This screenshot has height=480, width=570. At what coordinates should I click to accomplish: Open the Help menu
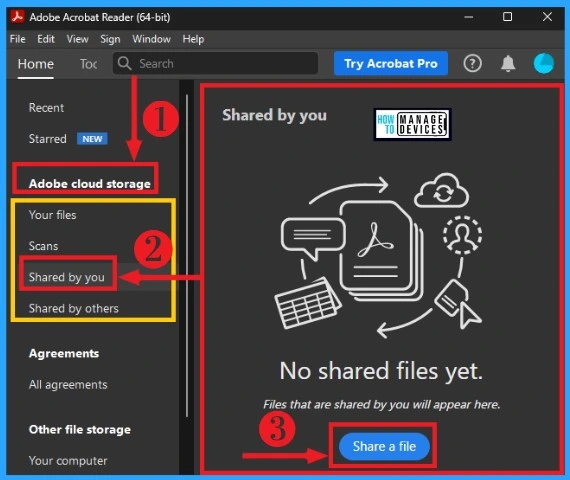tap(193, 39)
